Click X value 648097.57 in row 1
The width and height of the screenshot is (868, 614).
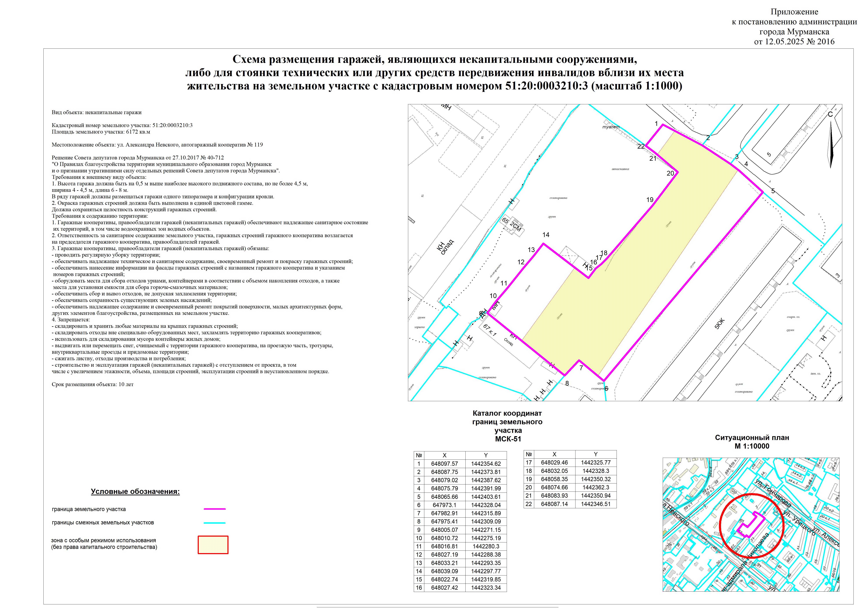tap(444, 464)
